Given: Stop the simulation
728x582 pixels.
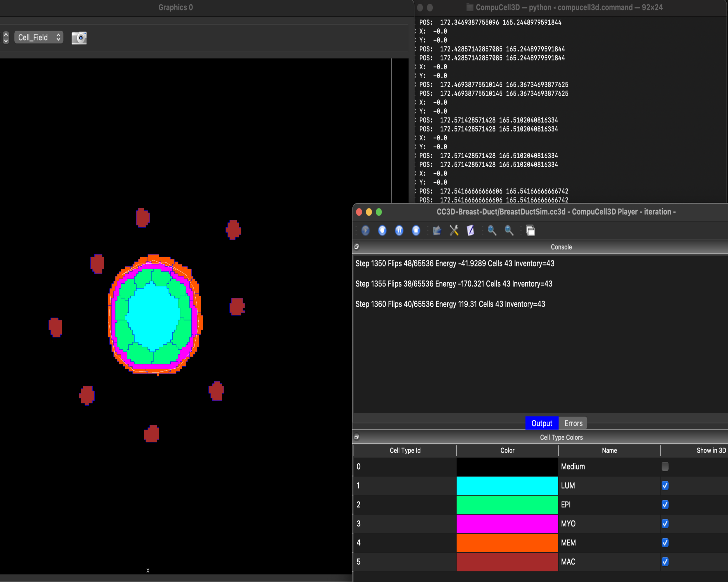Looking at the screenshot, I should (x=416, y=230).
